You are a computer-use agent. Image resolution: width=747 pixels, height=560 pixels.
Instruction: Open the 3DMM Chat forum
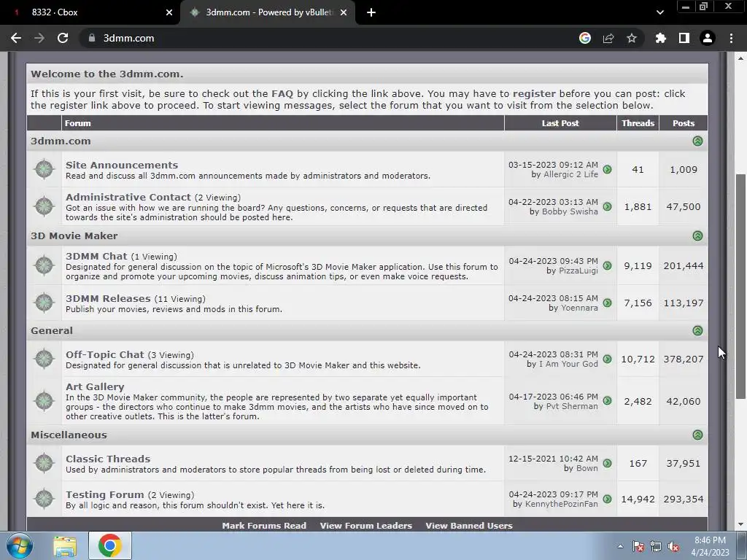[x=96, y=256]
